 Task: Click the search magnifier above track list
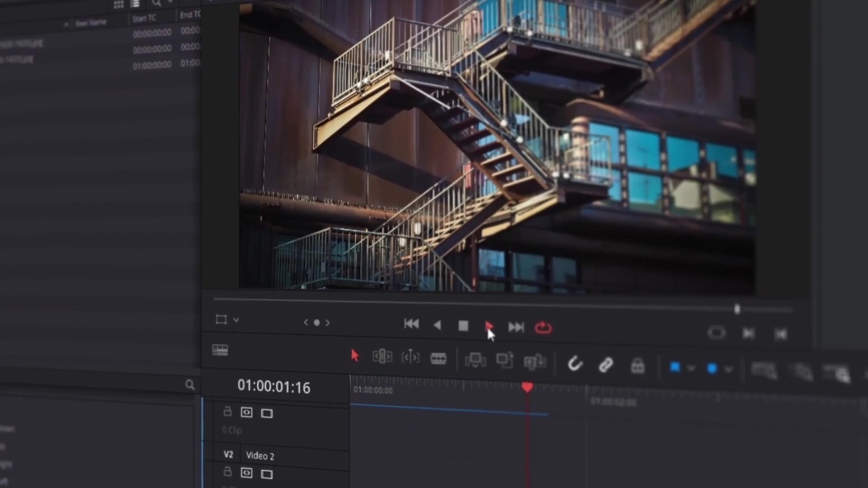[x=190, y=385]
